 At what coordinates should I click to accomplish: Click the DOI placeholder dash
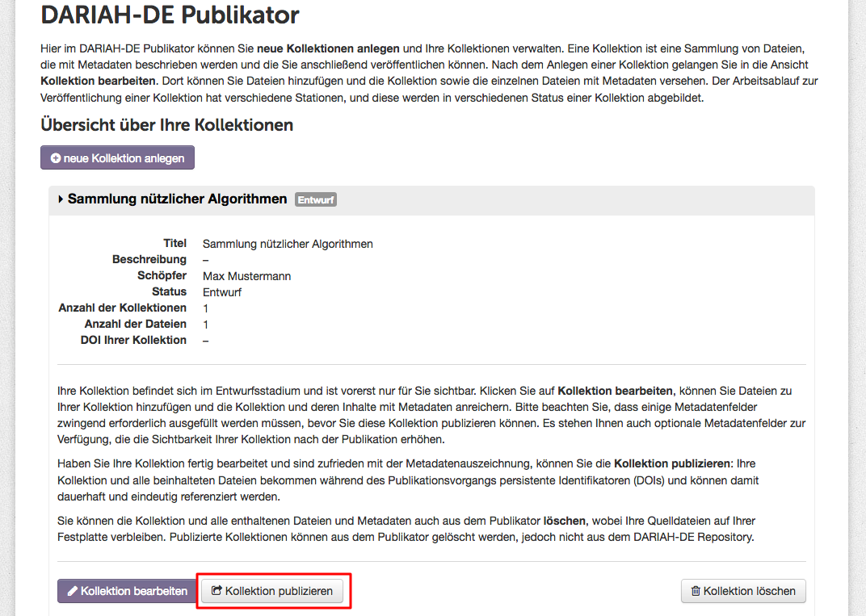pyautogui.click(x=205, y=340)
